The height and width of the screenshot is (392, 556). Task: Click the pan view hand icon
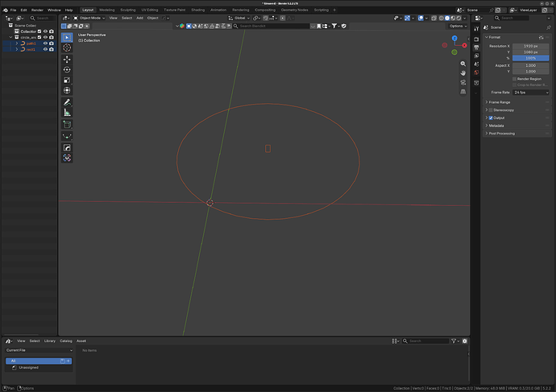pyautogui.click(x=463, y=73)
